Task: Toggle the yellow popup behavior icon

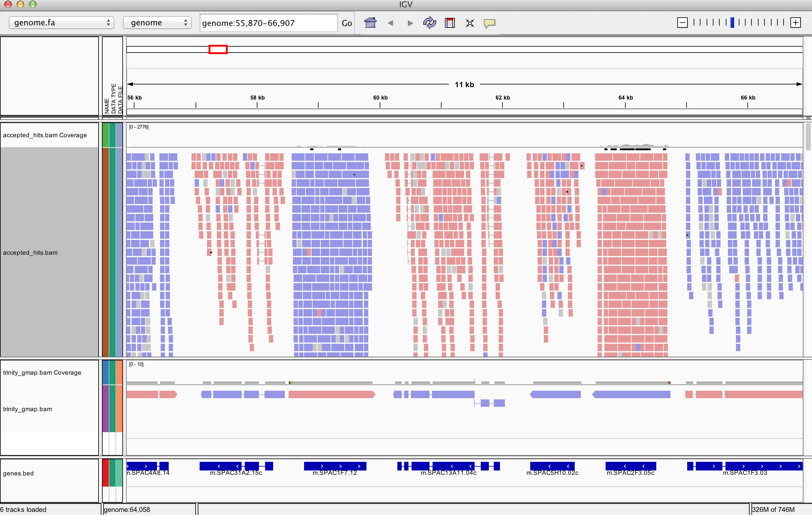Action: (x=489, y=23)
